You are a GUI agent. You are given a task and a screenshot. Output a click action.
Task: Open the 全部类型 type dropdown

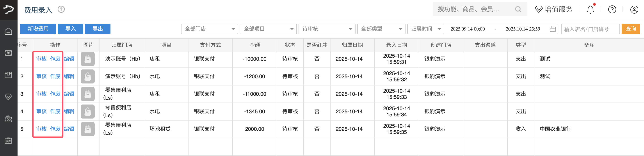click(381, 29)
